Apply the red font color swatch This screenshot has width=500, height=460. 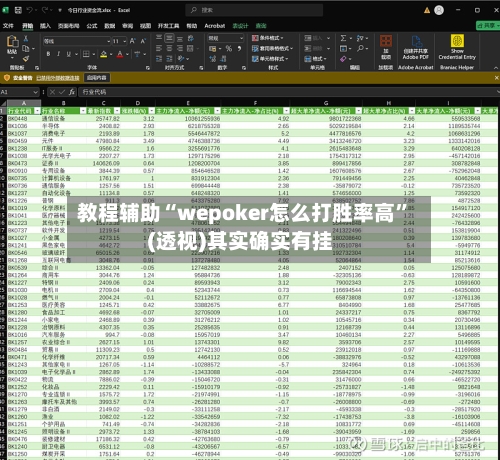120,54
